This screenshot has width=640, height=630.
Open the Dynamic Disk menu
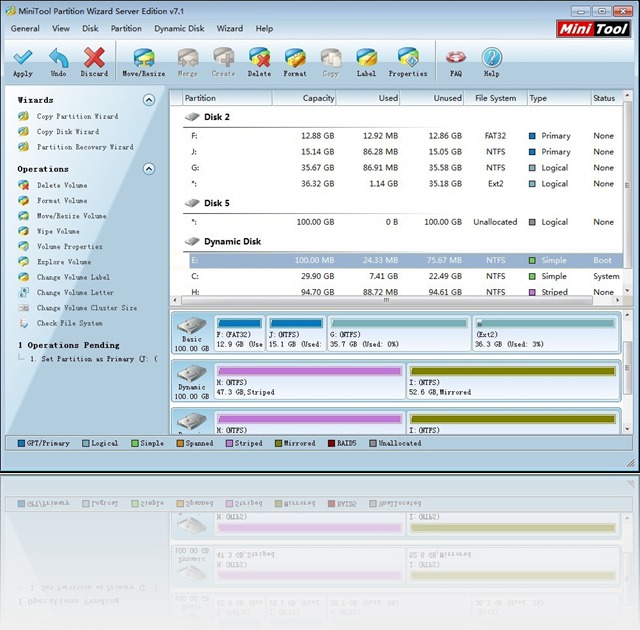(179, 29)
